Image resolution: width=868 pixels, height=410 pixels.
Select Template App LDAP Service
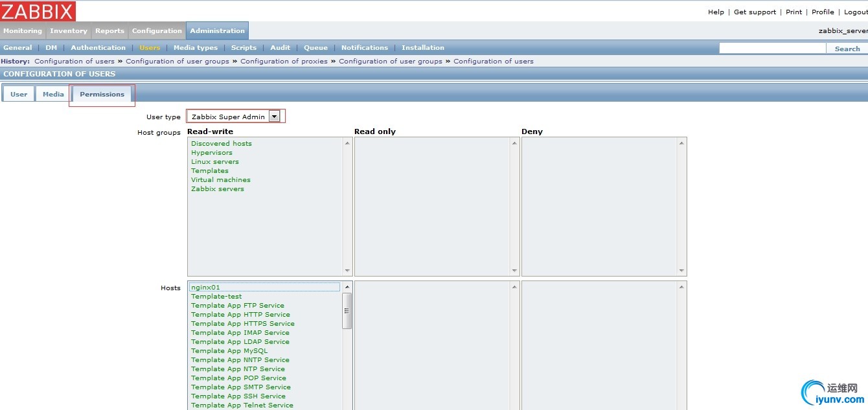(x=240, y=342)
